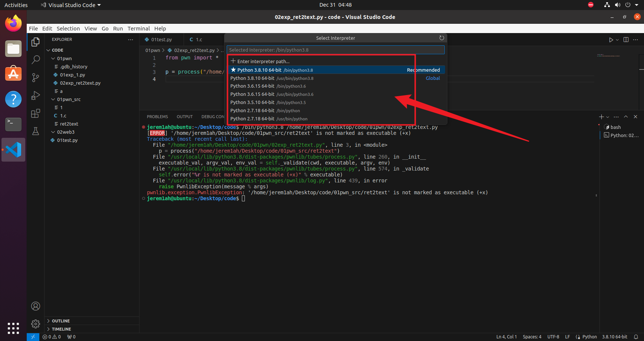Open the Explorer view in activity bar
The height and width of the screenshot is (341, 644).
[36, 42]
